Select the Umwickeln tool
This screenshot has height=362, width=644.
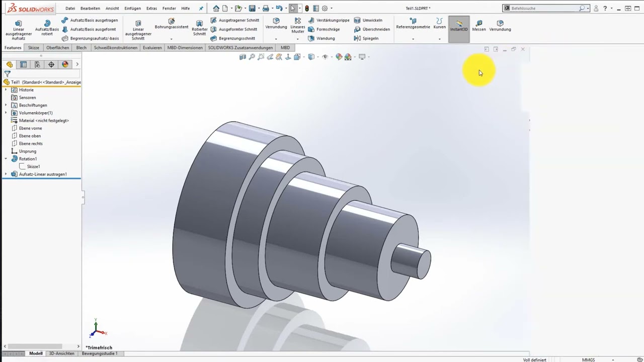click(x=368, y=20)
